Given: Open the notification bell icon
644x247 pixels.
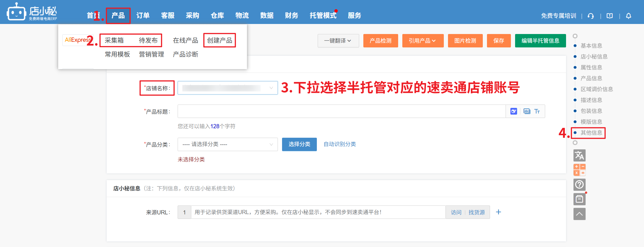Looking at the screenshot, I should pyautogui.click(x=628, y=16).
